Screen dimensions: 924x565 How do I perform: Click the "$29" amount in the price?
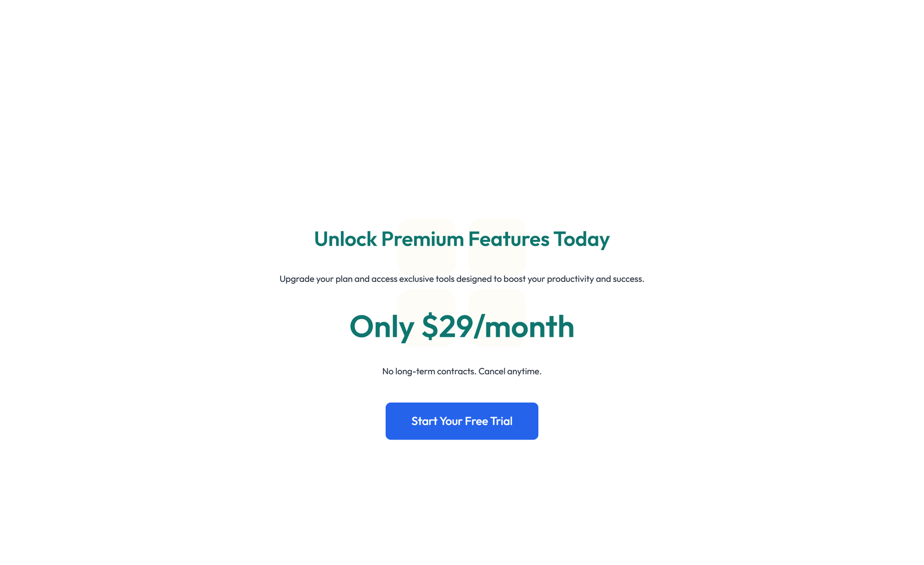(x=447, y=326)
